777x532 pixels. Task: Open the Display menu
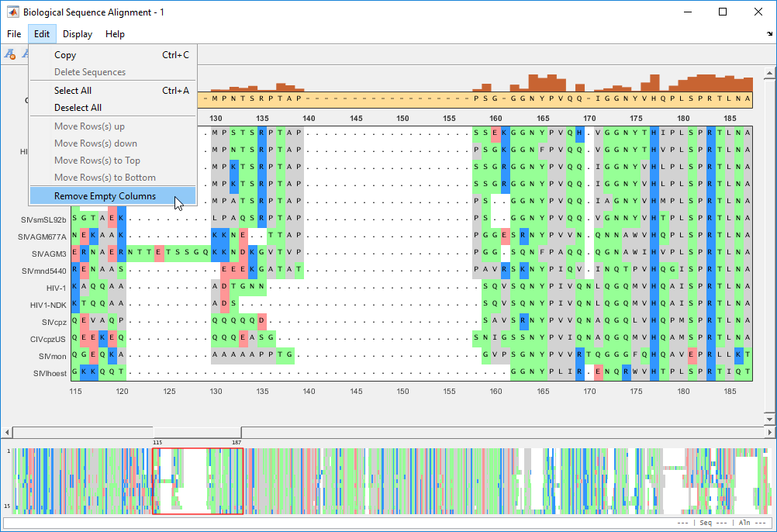78,34
